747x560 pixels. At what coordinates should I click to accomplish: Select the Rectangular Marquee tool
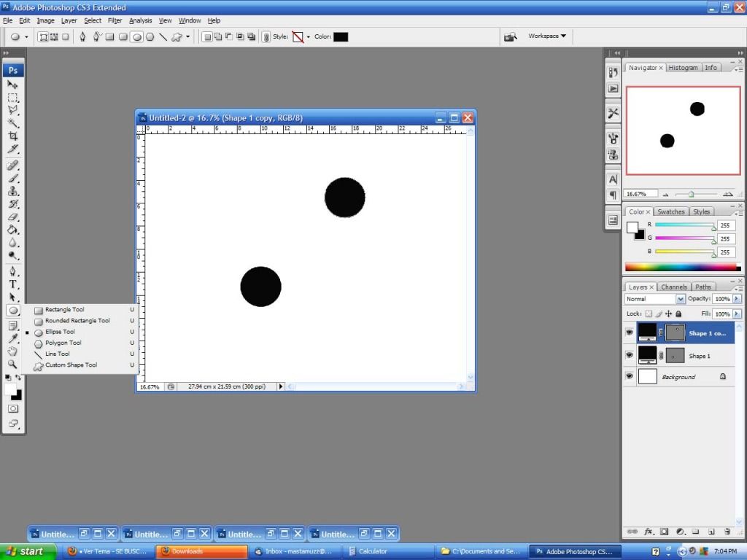13,98
